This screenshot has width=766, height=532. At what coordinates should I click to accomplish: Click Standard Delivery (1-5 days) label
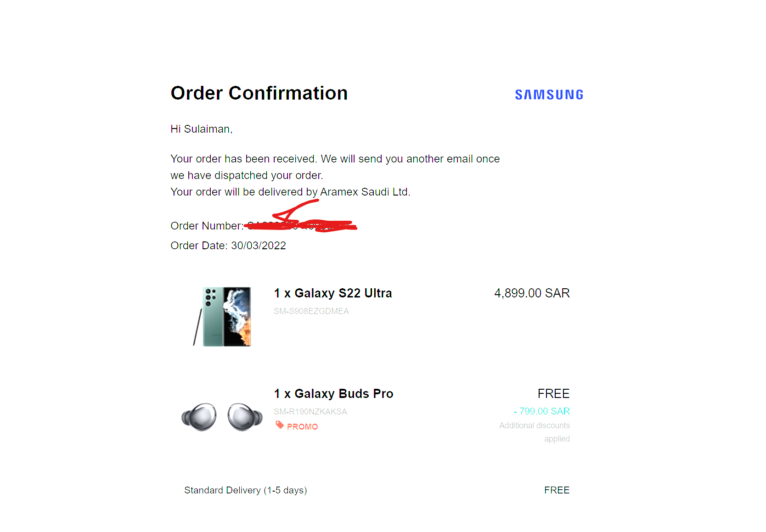point(246,490)
